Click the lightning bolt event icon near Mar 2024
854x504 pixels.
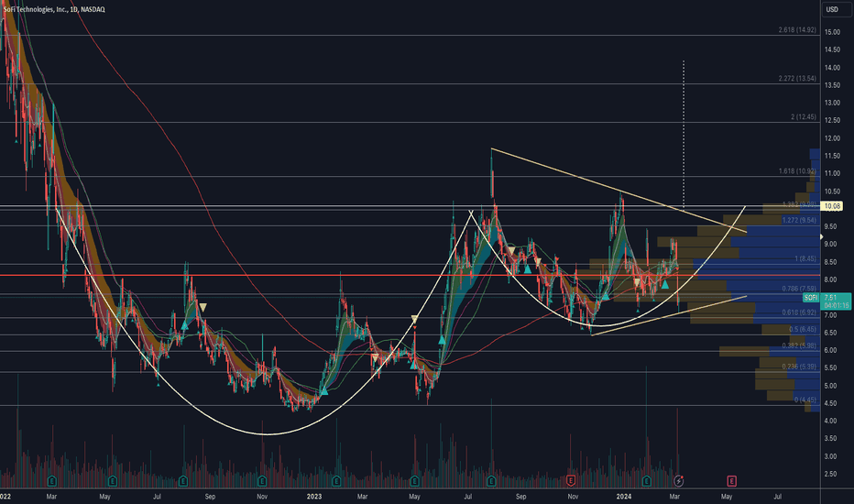(679, 480)
